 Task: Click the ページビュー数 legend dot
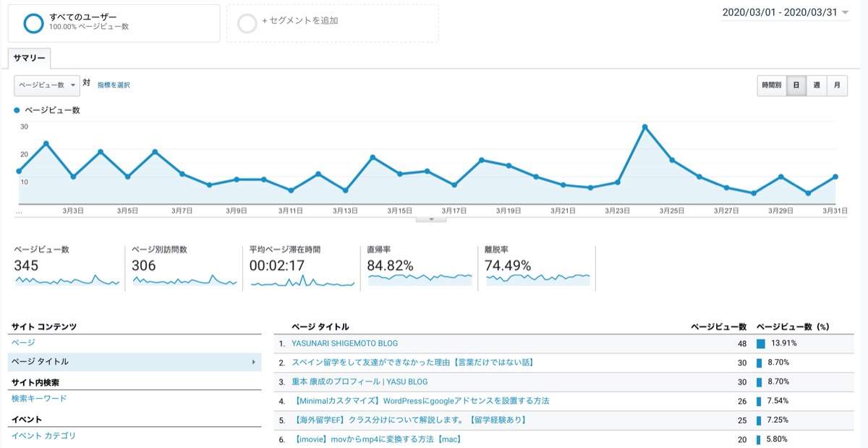click(17, 111)
